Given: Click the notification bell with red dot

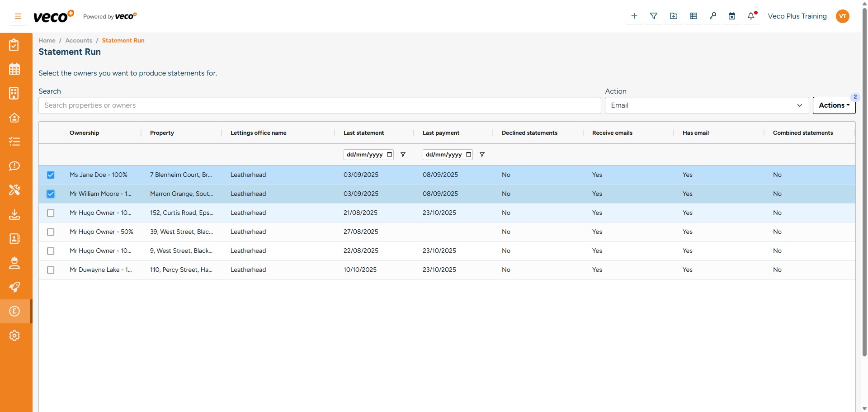Looking at the screenshot, I should (x=751, y=16).
